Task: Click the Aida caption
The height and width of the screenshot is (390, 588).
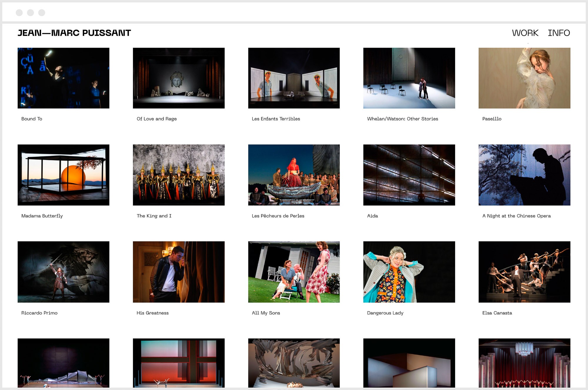Action: pyautogui.click(x=372, y=216)
